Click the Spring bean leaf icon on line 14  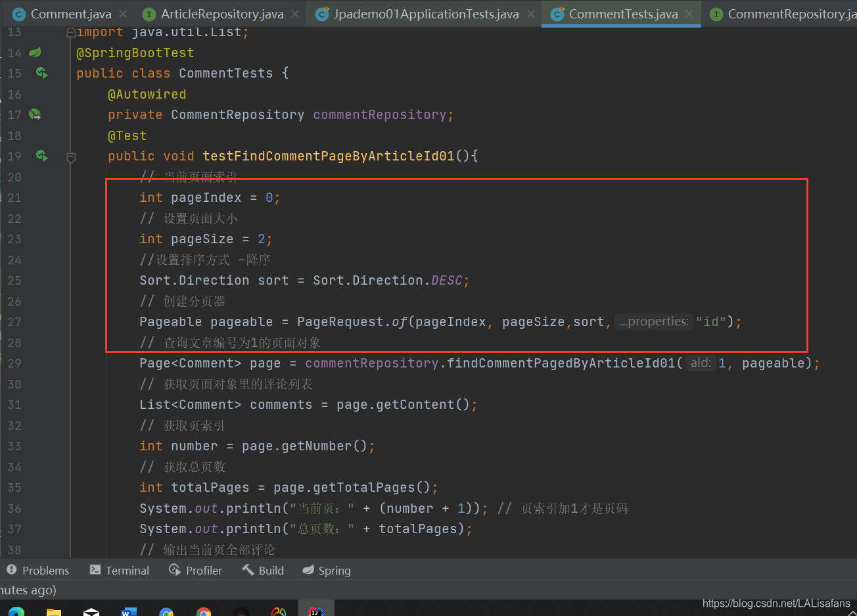tap(35, 53)
